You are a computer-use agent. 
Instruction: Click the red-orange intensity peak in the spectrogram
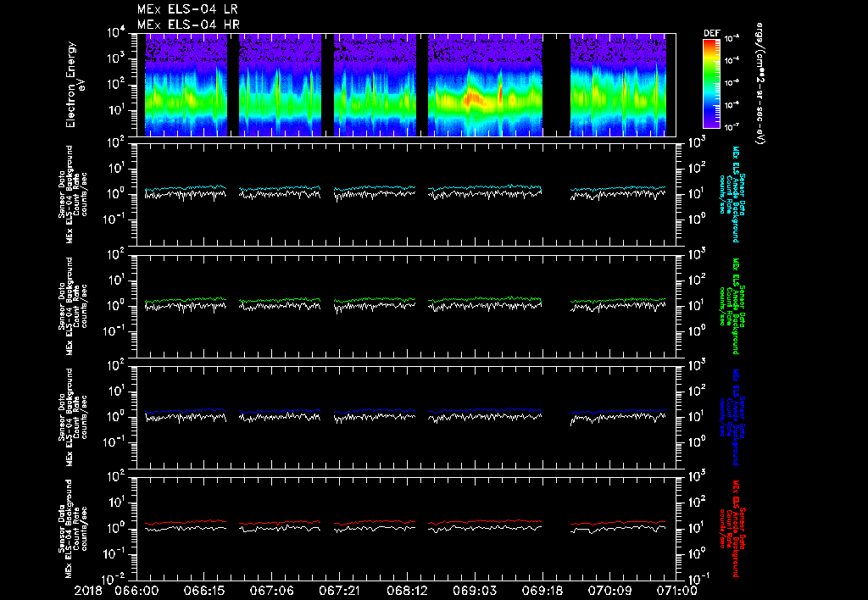[x=472, y=98]
